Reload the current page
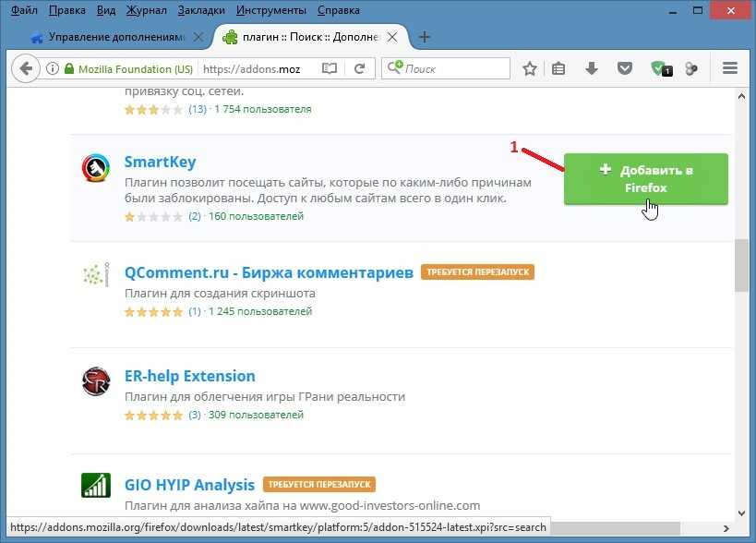The image size is (756, 543). 359,68
